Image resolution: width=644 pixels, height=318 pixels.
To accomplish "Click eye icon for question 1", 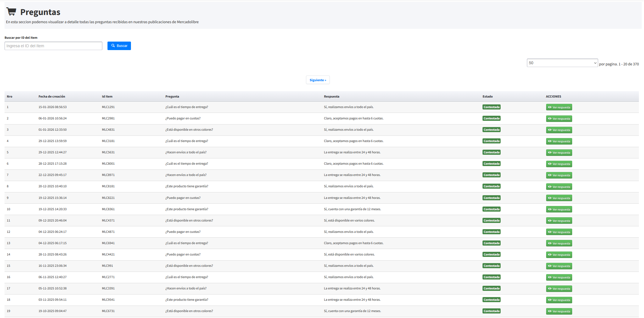I will pyautogui.click(x=550, y=107).
